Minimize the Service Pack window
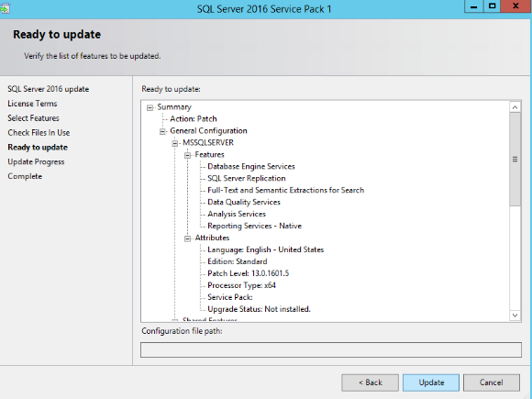 pos(473,6)
